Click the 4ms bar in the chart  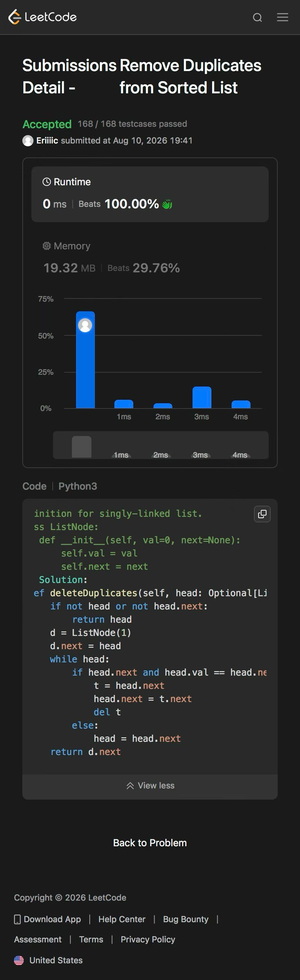pyautogui.click(x=241, y=404)
